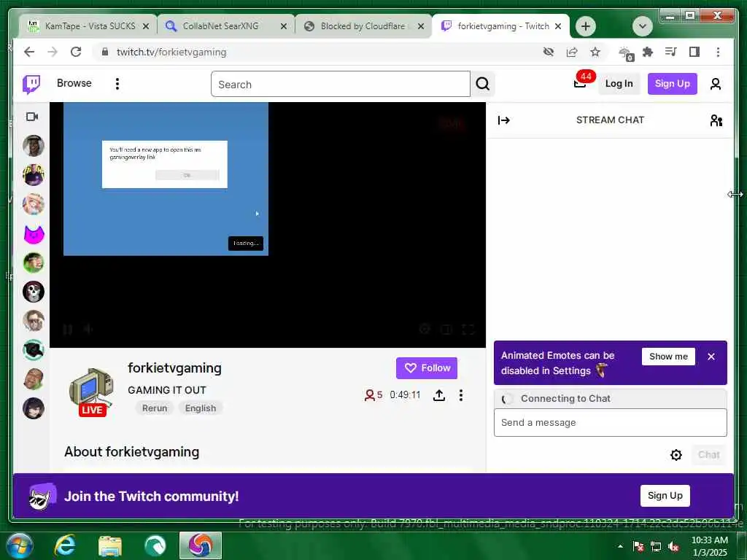Switch to the KamTape - Vista SUCKS tab
The height and width of the screenshot is (560, 747).
pos(86,26)
